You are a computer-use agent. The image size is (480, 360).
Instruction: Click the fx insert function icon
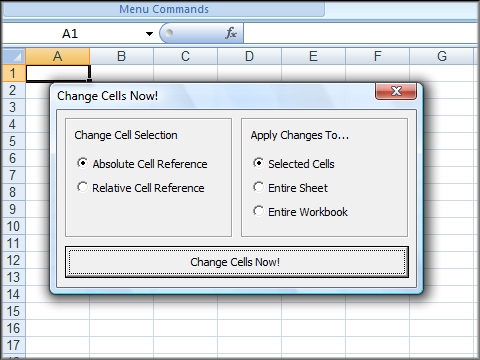point(231,33)
